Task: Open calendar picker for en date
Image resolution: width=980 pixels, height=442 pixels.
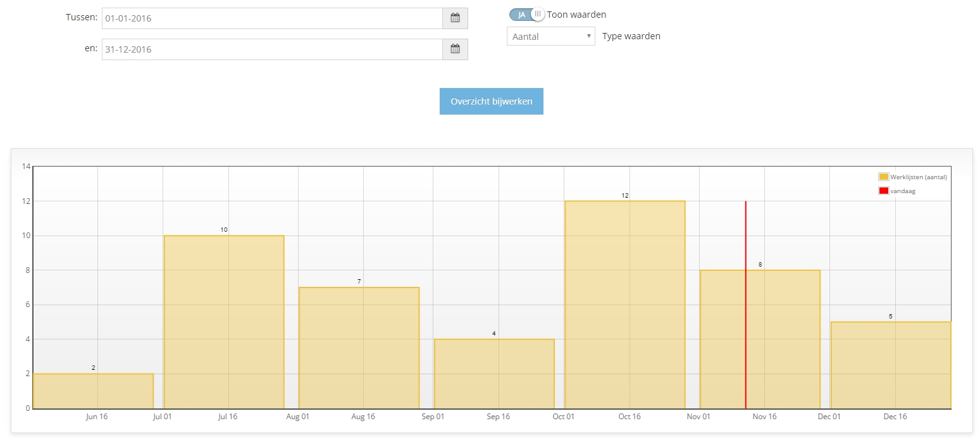Action: tap(455, 49)
